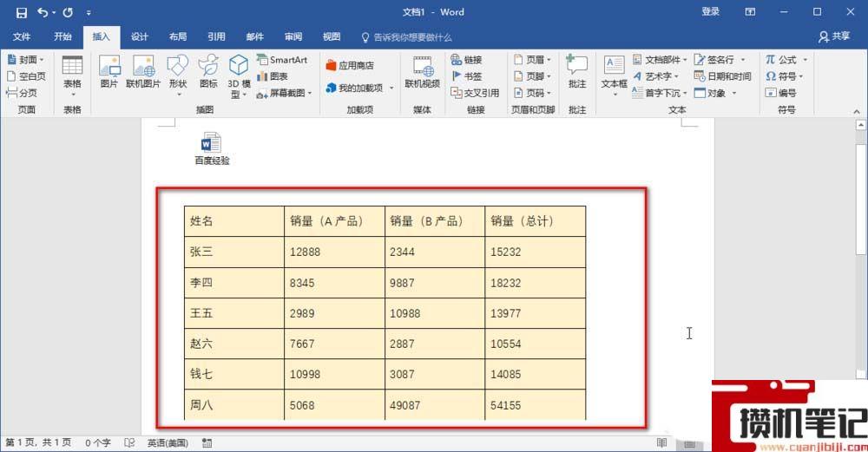Open the ribbon display options icon

coord(750,11)
